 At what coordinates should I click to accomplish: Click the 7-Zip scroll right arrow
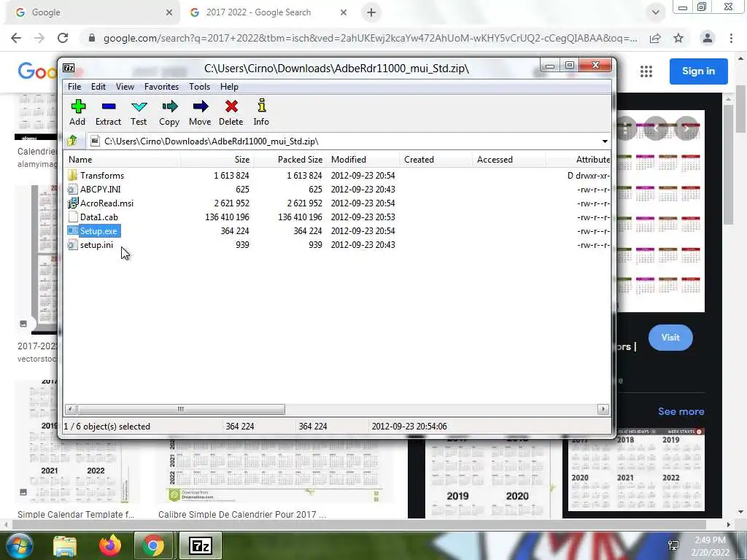pos(603,409)
